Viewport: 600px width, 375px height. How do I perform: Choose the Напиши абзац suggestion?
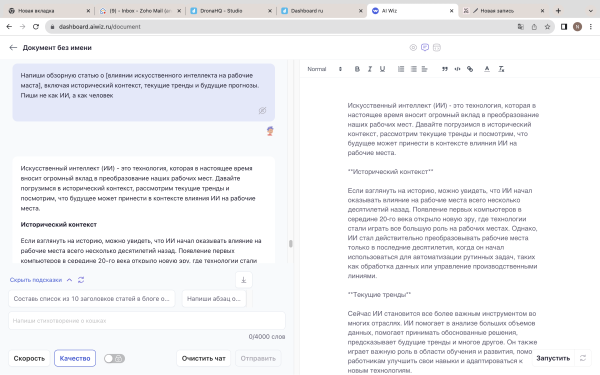pyautogui.click(x=214, y=298)
